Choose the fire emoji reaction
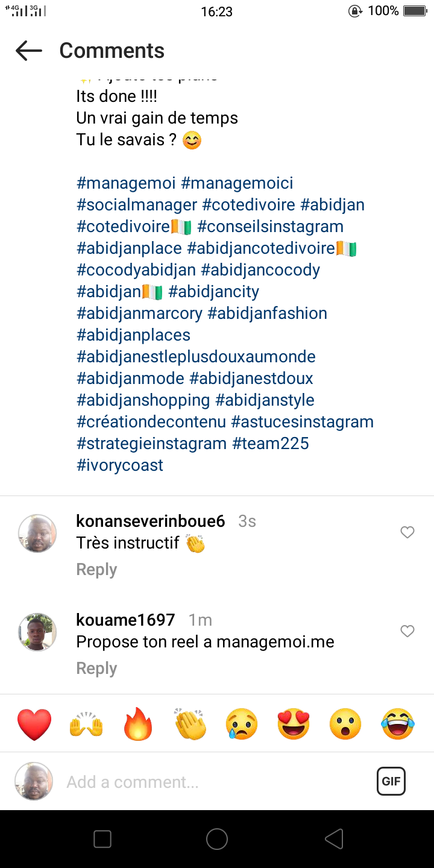 click(138, 724)
